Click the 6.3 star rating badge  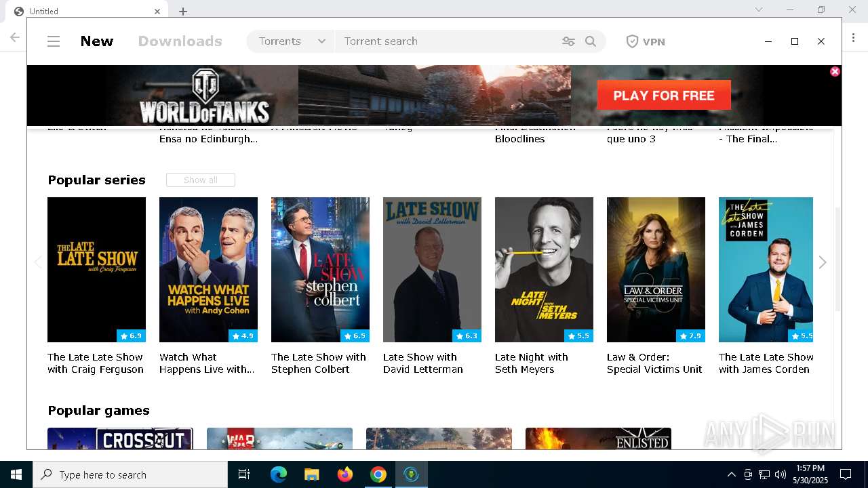coord(467,335)
